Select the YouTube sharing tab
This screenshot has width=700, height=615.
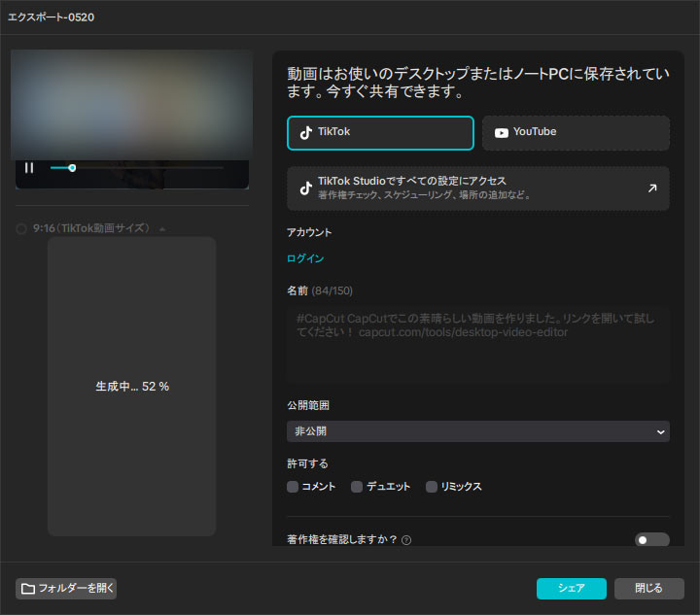tap(576, 133)
